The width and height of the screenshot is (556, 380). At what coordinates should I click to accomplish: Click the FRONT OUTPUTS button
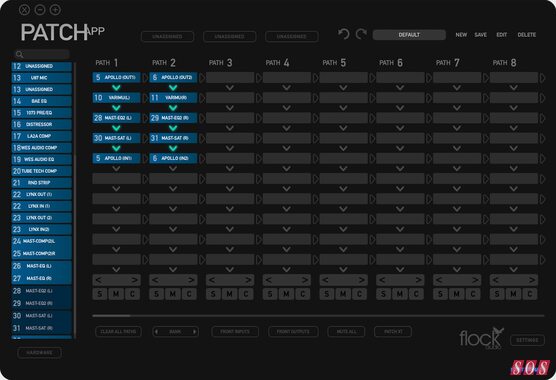(293, 332)
